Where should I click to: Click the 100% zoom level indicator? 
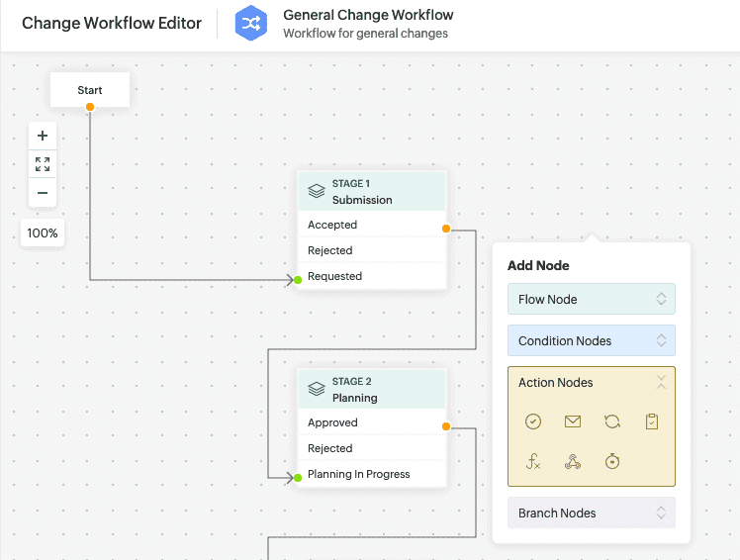[x=43, y=233]
